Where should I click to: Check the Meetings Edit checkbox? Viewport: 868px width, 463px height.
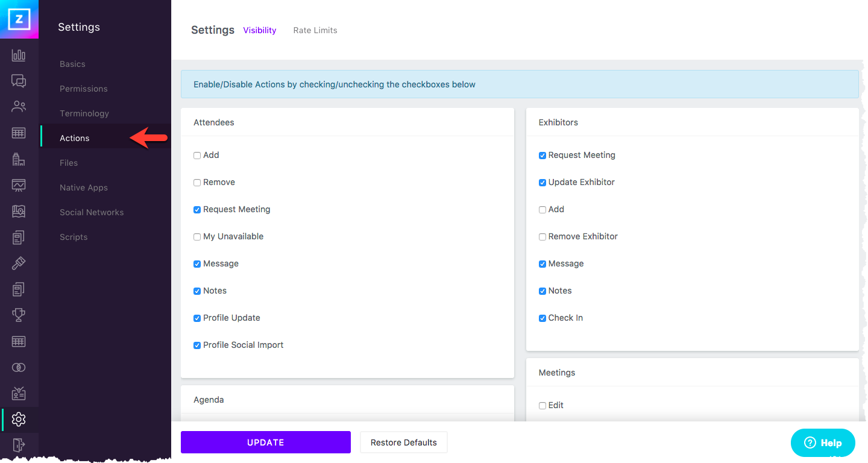click(542, 406)
